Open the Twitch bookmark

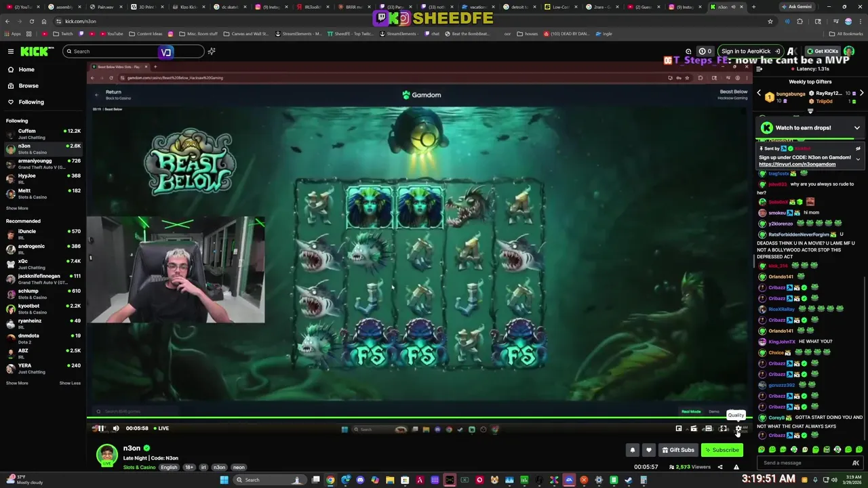pyautogui.click(x=62, y=34)
